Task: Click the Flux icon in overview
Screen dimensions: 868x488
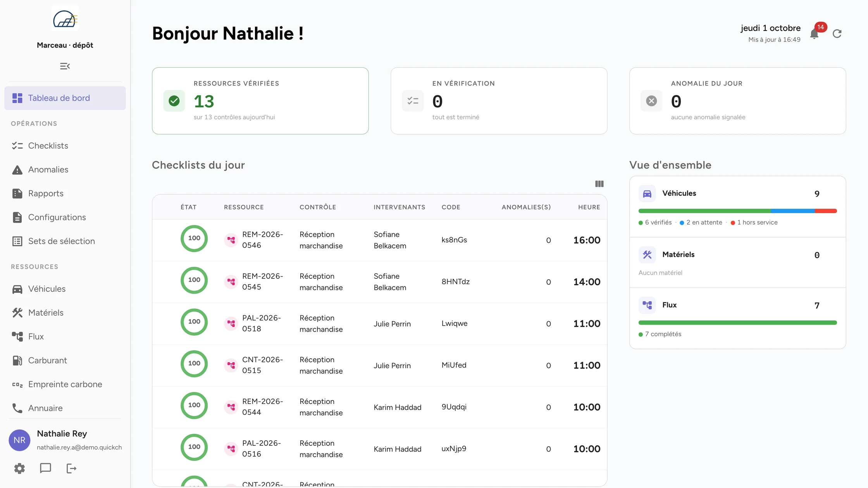Action: (647, 305)
